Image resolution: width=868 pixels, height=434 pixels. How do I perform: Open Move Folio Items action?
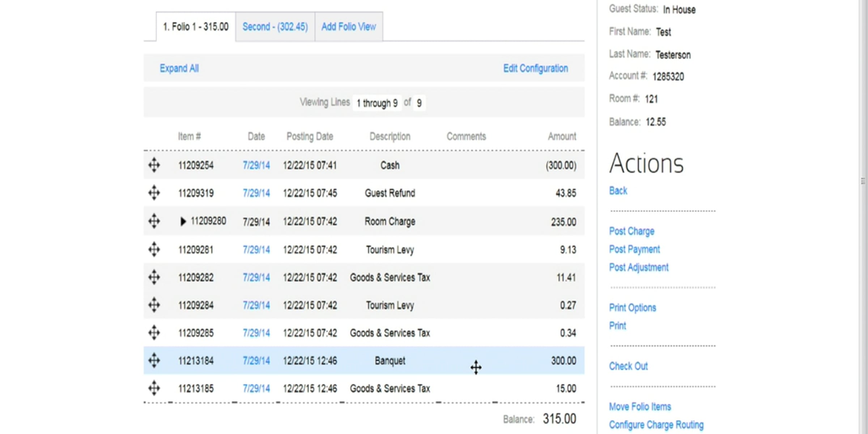tap(640, 407)
